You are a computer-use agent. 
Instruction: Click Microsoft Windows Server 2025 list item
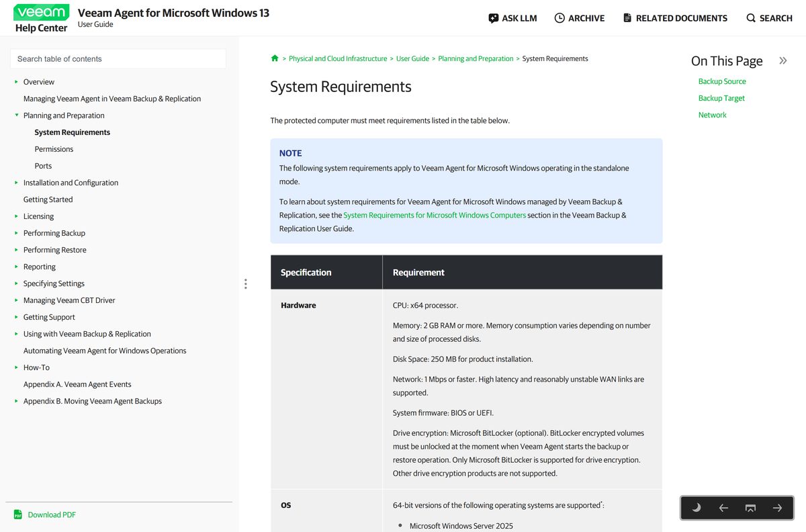pos(461,526)
